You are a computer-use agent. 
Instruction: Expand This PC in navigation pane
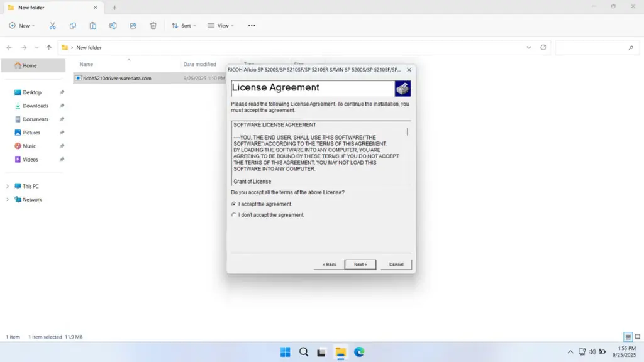point(8,186)
